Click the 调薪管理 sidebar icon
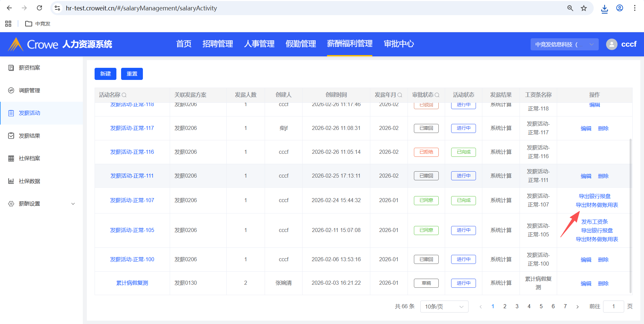Viewport: 644px width, 324px height. click(x=11, y=90)
